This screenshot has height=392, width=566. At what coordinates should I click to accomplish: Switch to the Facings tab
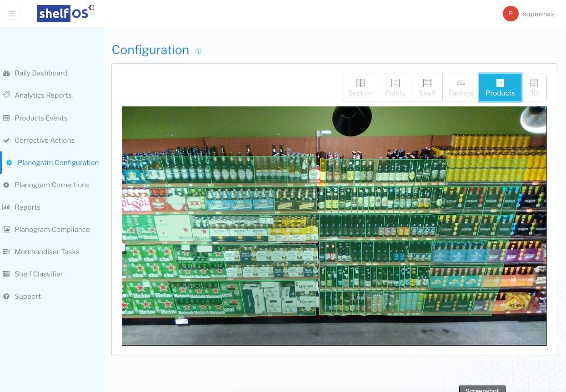click(461, 87)
